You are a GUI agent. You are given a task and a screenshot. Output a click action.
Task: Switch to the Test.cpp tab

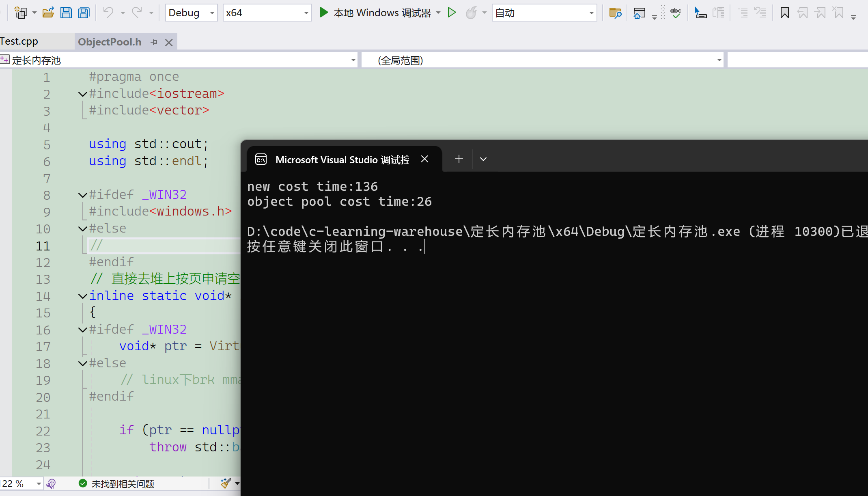[19, 41]
